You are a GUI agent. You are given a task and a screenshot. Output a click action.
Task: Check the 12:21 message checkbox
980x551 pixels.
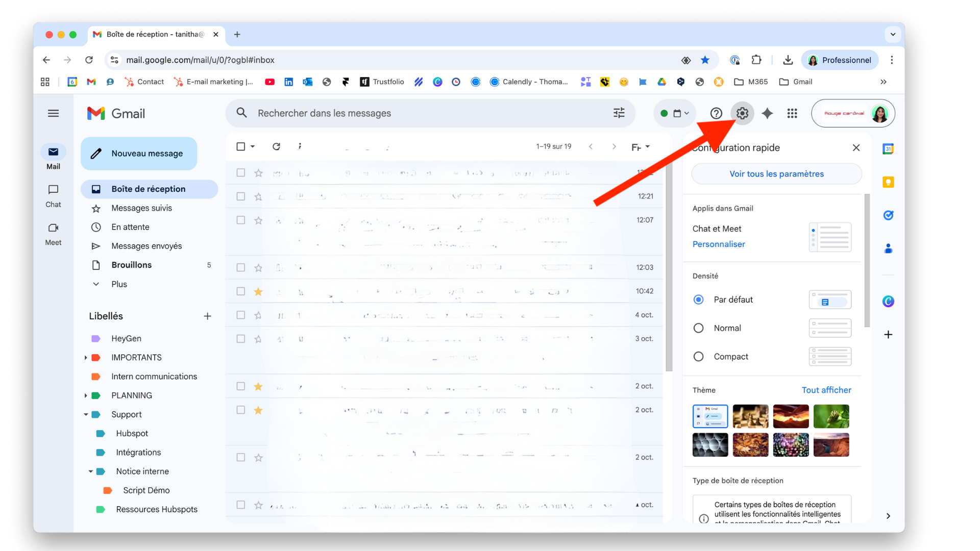point(241,196)
